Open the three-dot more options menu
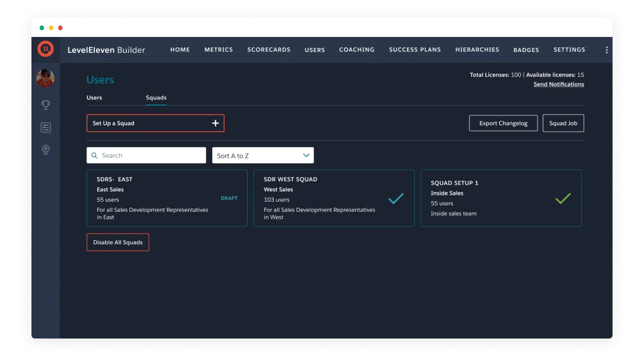The image size is (644, 356). 607,50
